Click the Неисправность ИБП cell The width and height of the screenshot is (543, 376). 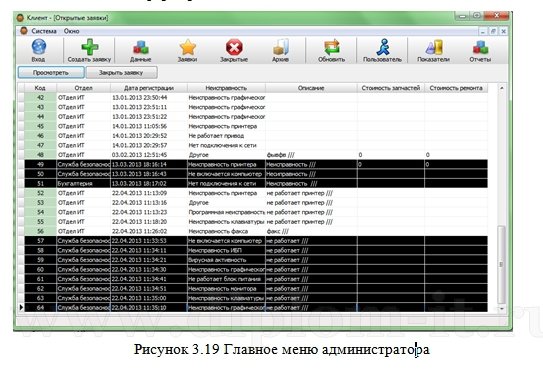[x=226, y=250]
